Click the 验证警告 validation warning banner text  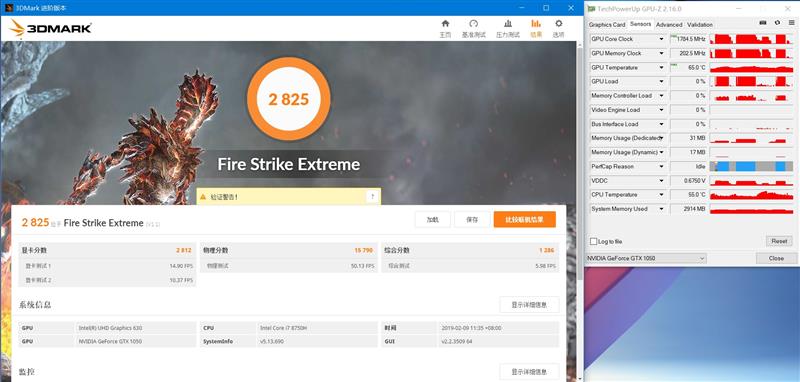(x=224, y=197)
